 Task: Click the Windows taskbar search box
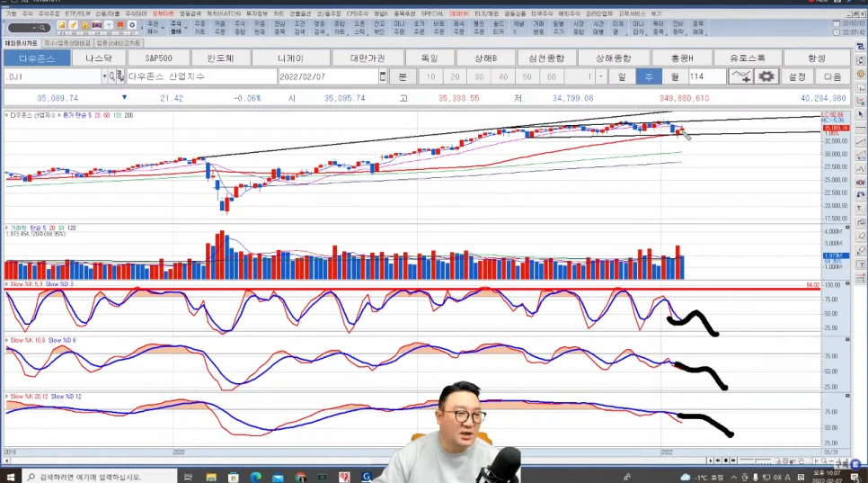pyautogui.click(x=100, y=477)
